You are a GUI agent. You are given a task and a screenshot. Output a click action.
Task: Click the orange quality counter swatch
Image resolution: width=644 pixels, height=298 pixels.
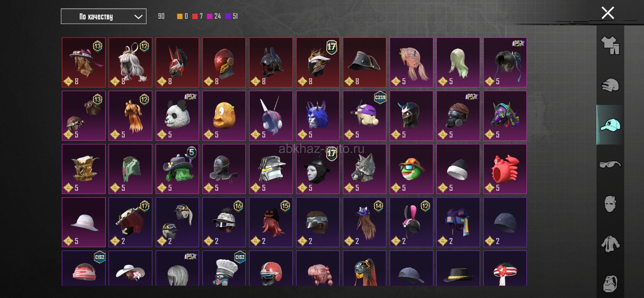(x=180, y=16)
